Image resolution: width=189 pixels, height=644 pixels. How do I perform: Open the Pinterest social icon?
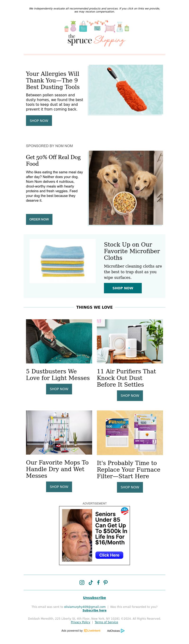point(106,582)
